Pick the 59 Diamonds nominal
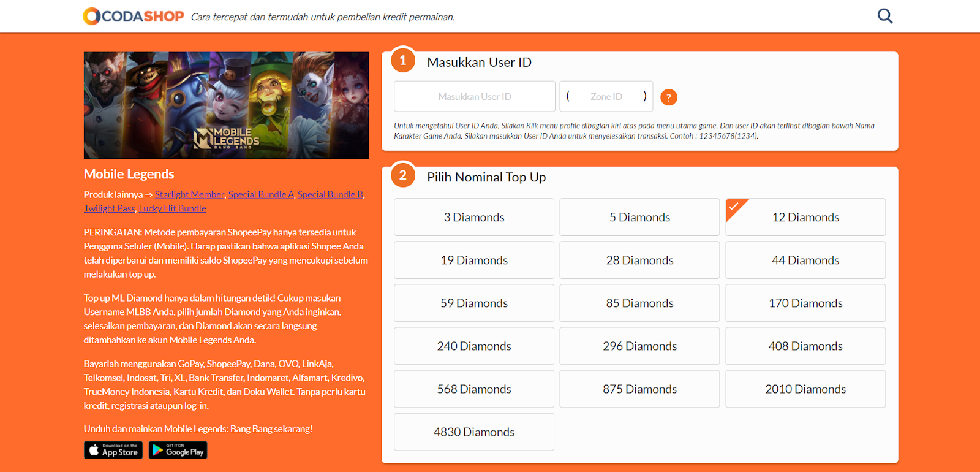 474,303
